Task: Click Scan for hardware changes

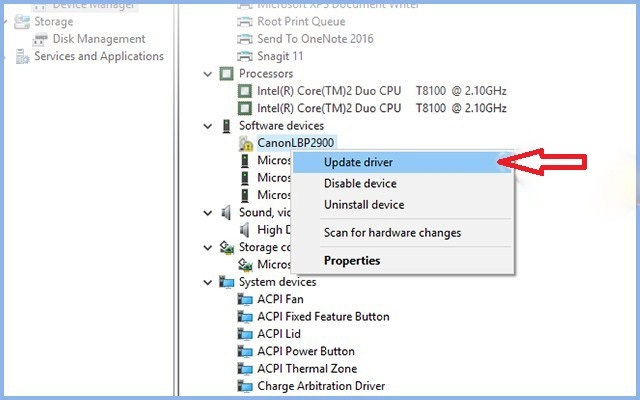Action: tap(392, 233)
